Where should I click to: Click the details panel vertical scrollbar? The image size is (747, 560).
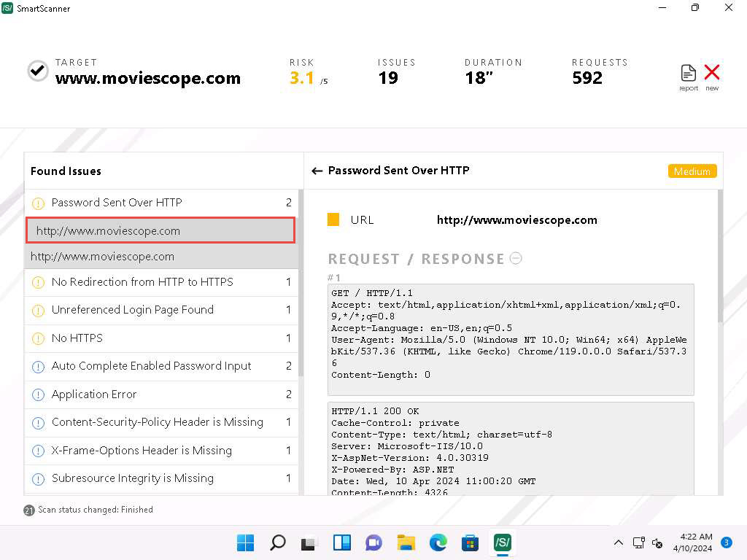click(x=720, y=255)
